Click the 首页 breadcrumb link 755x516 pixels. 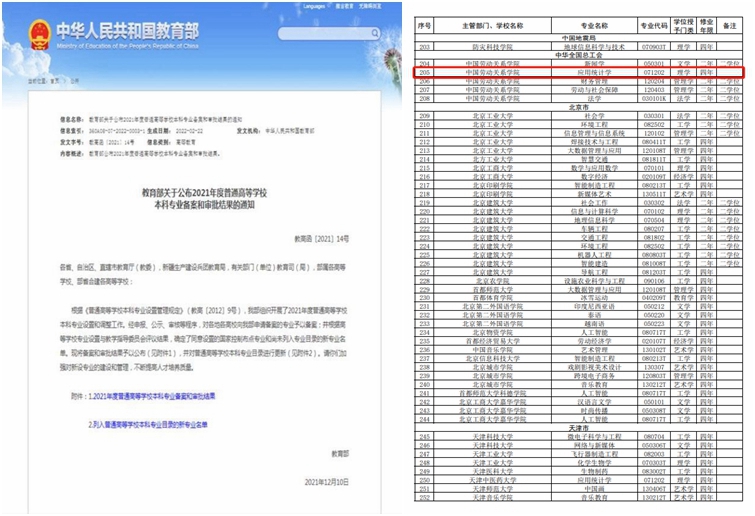point(55,81)
